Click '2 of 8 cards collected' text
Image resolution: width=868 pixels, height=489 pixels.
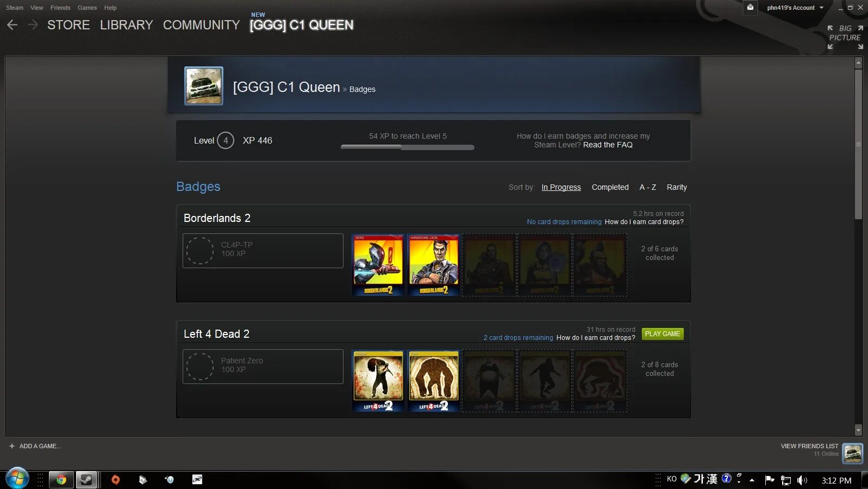[660, 369]
